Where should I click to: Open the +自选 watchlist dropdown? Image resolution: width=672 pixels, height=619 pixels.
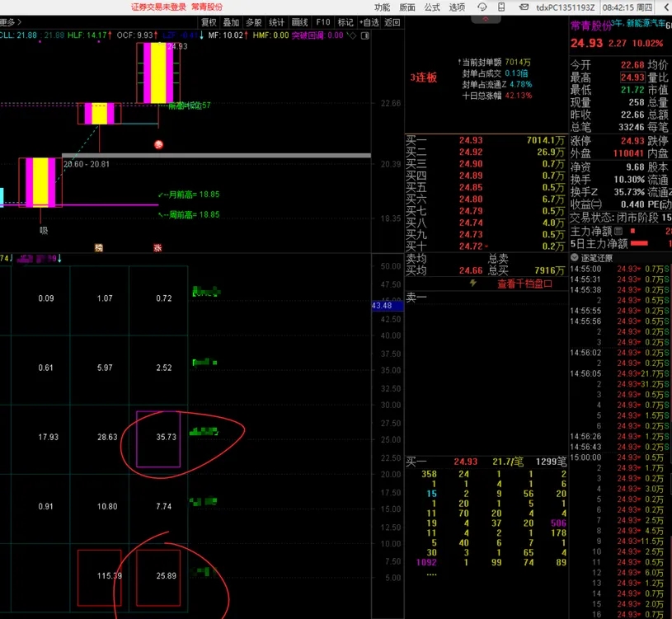point(369,22)
